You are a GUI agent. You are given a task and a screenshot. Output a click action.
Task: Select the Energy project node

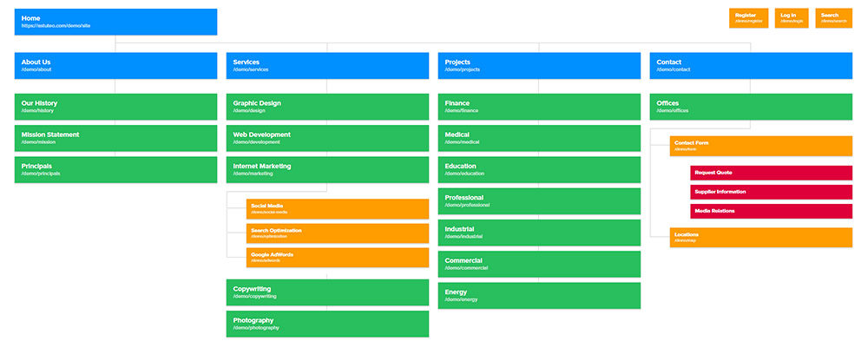(539, 295)
